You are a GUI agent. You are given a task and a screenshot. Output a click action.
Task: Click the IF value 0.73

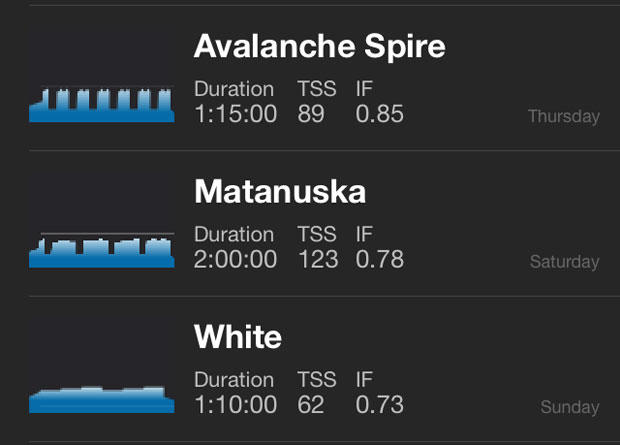coord(380,405)
